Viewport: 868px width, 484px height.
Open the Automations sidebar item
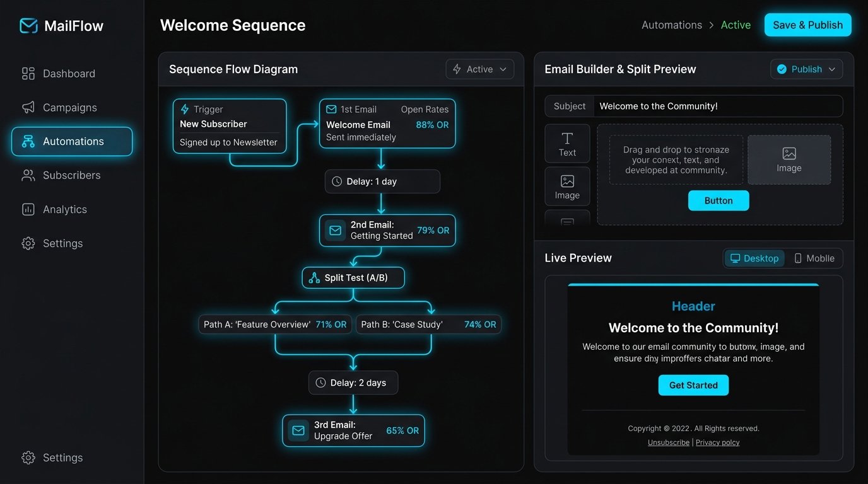72,141
